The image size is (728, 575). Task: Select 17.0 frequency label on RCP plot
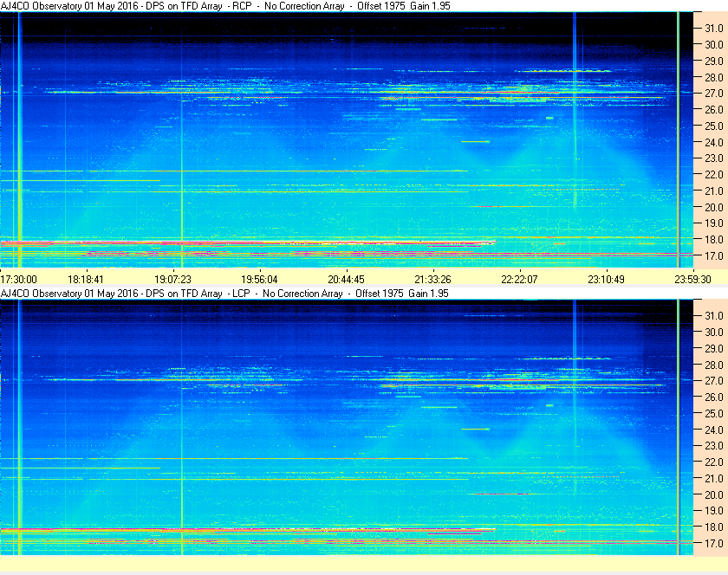pos(714,255)
